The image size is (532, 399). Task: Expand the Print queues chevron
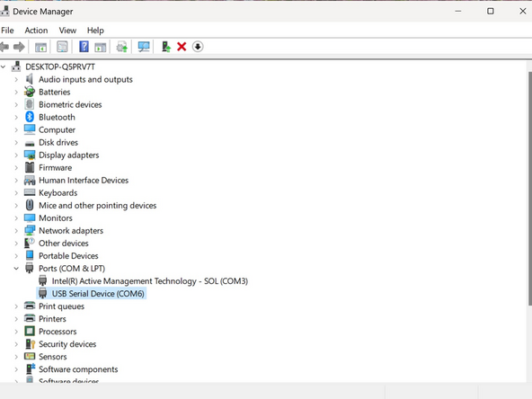point(16,306)
